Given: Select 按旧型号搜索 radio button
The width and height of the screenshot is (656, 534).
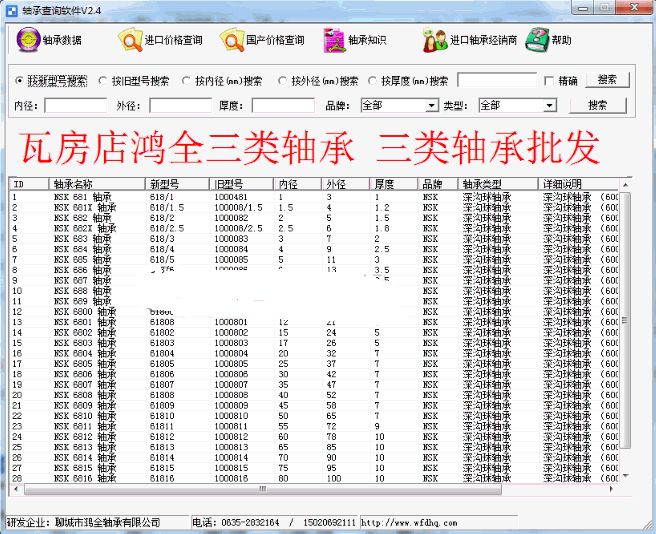Looking at the screenshot, I should pyautogui.click(x=102, y=80).
